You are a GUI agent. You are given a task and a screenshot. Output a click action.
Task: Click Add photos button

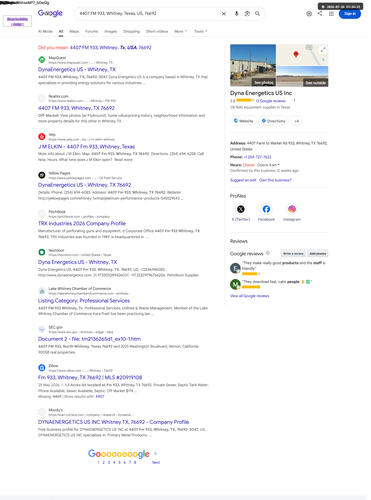pos(318,254)
